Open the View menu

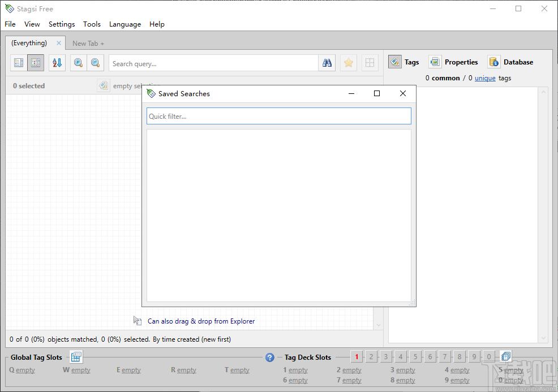coord(32,24)
